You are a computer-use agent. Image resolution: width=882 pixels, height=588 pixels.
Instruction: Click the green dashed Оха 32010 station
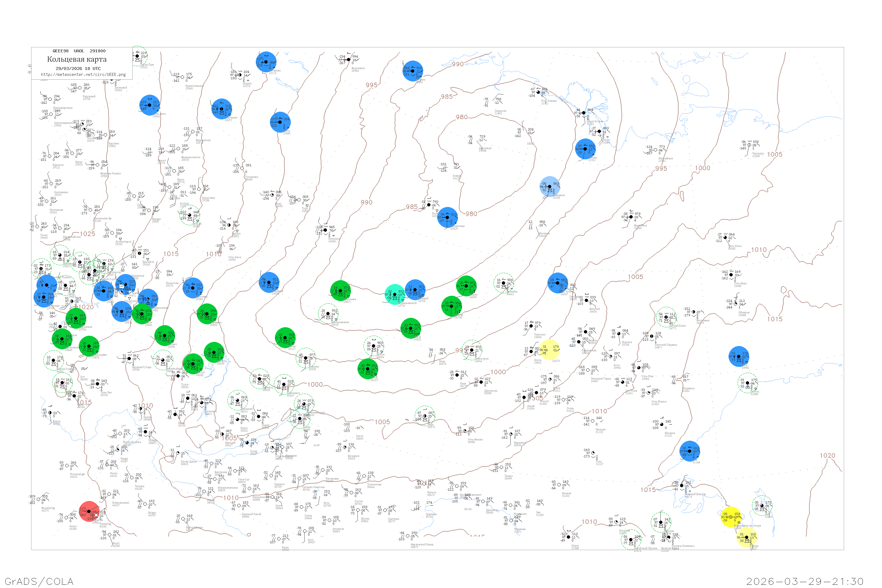[x=762, y=506]
